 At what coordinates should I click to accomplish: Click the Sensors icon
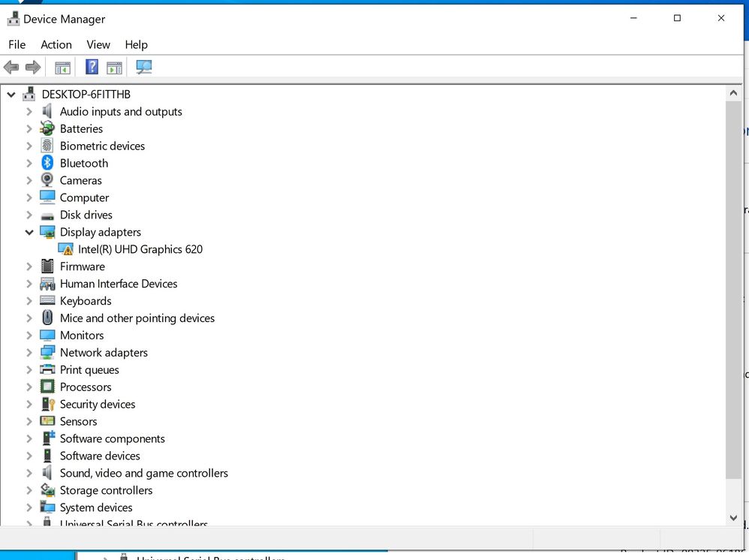47,421
